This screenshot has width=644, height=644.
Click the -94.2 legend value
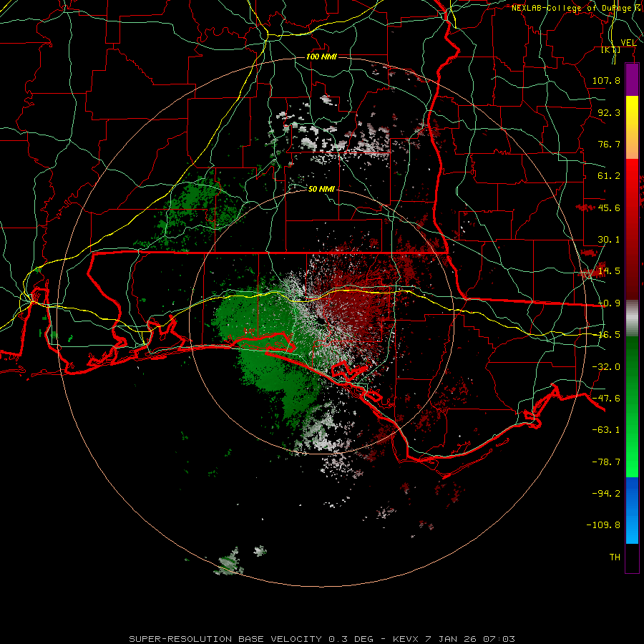click(606, 493)
